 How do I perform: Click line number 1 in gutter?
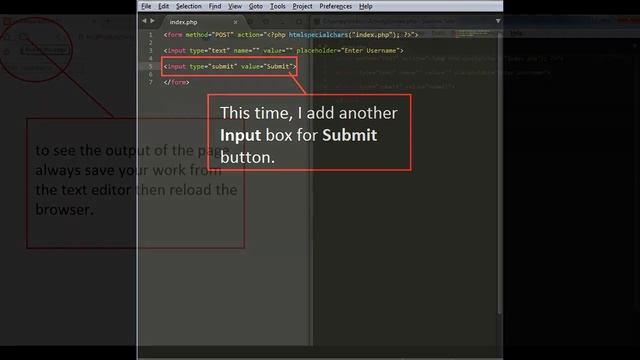coord(150,35)
